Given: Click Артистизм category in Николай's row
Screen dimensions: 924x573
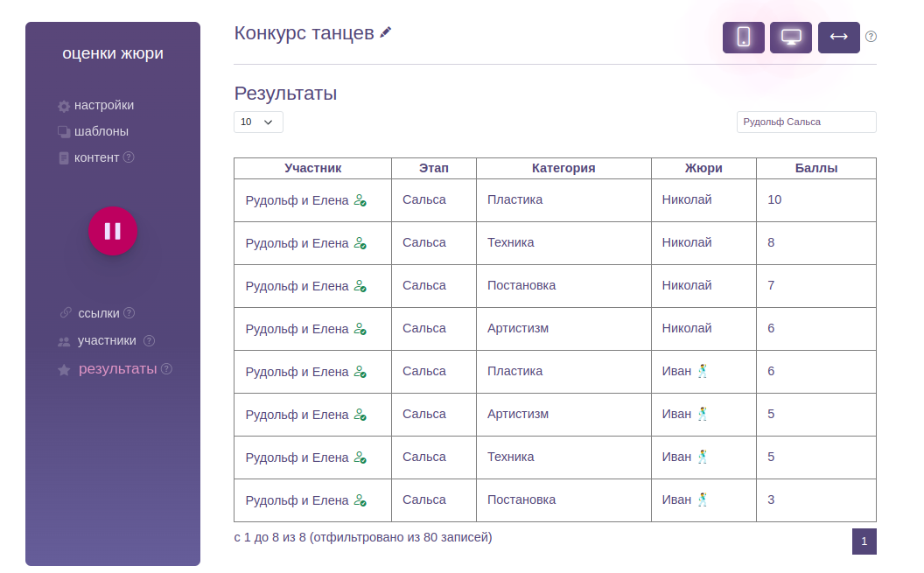Looking at the screenshot, I should (517, 328).
